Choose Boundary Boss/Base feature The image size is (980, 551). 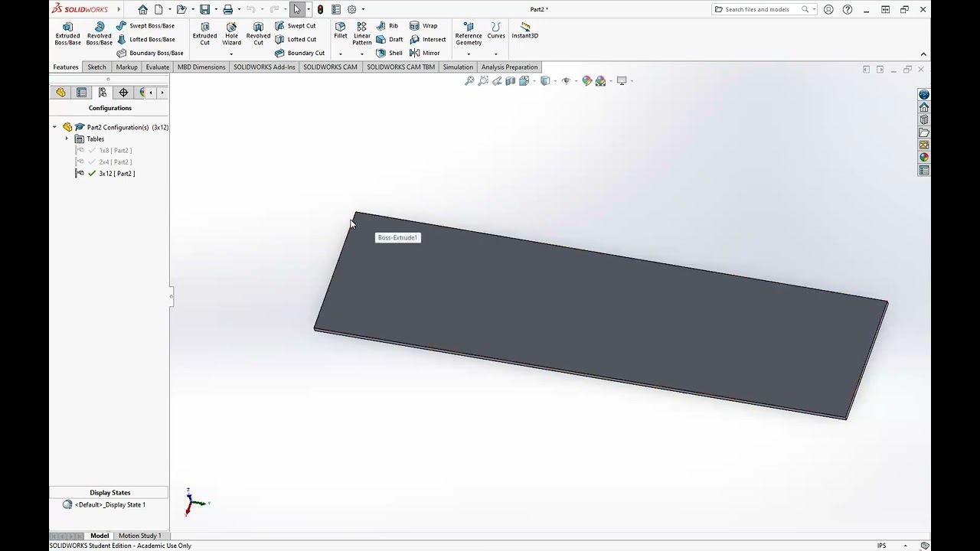click(150, 53)
